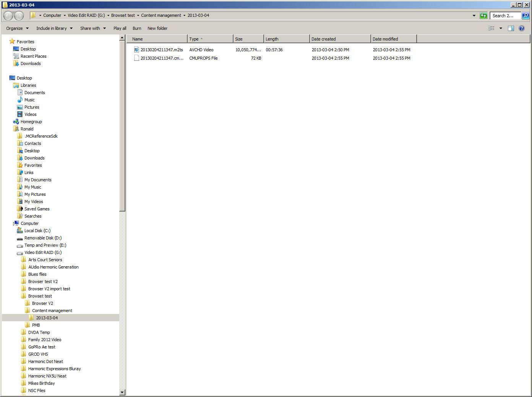
Task: Select the PMB folder in the tree
Action: pyautogui.click(x=36, y=325)
